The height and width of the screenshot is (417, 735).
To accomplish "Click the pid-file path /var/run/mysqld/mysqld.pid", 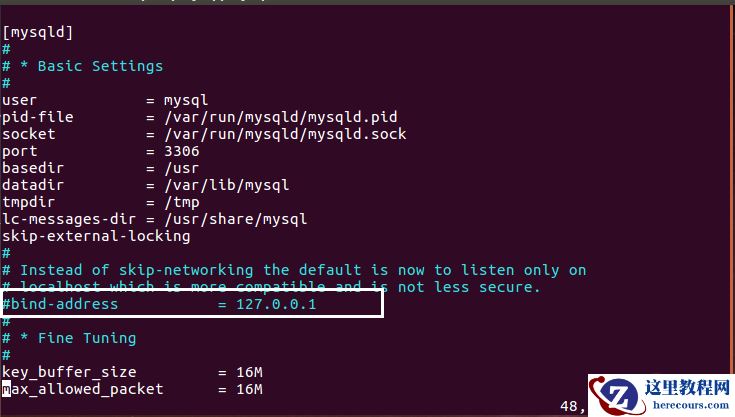I will 280,117.
